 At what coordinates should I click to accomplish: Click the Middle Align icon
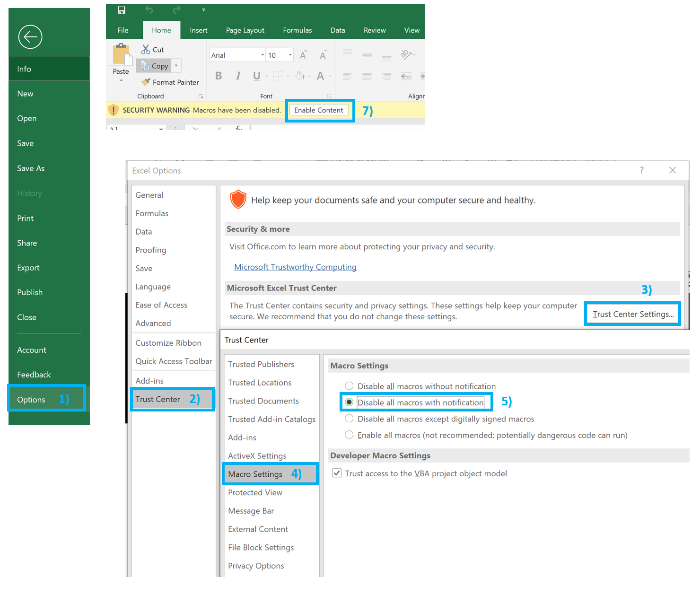[x=367, y=55]
